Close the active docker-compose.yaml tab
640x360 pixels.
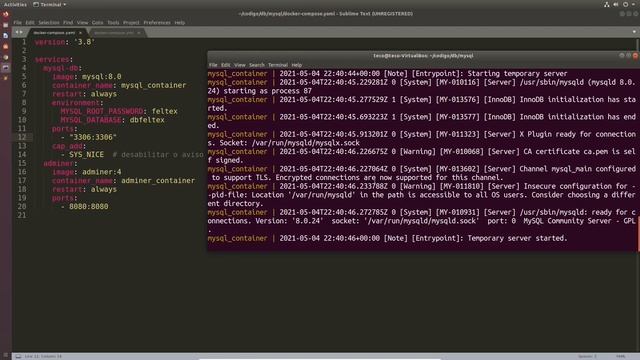click(80, 33)
